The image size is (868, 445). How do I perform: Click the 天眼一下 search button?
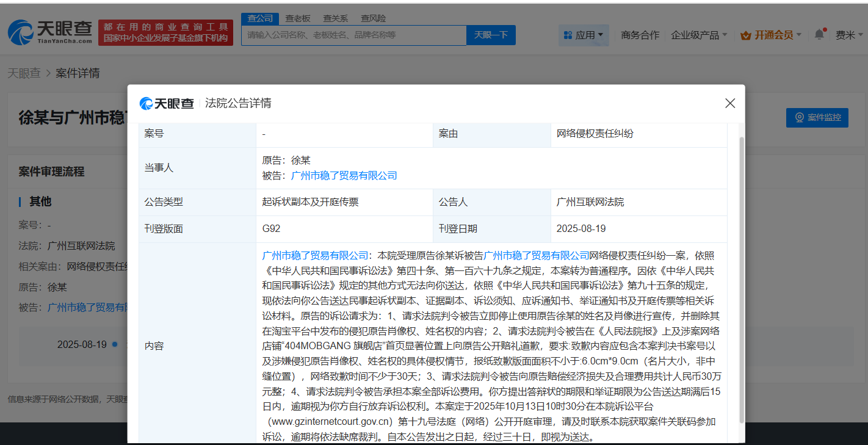[491, 35]
